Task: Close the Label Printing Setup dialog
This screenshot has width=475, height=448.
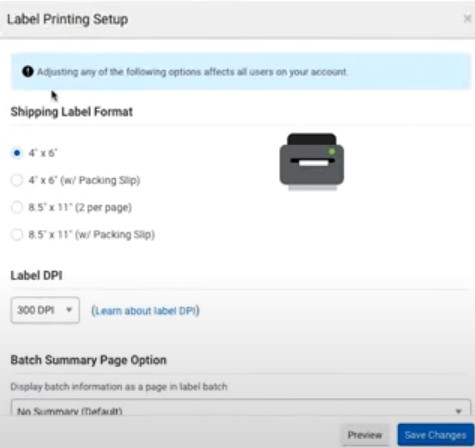Action: (468, 19)
